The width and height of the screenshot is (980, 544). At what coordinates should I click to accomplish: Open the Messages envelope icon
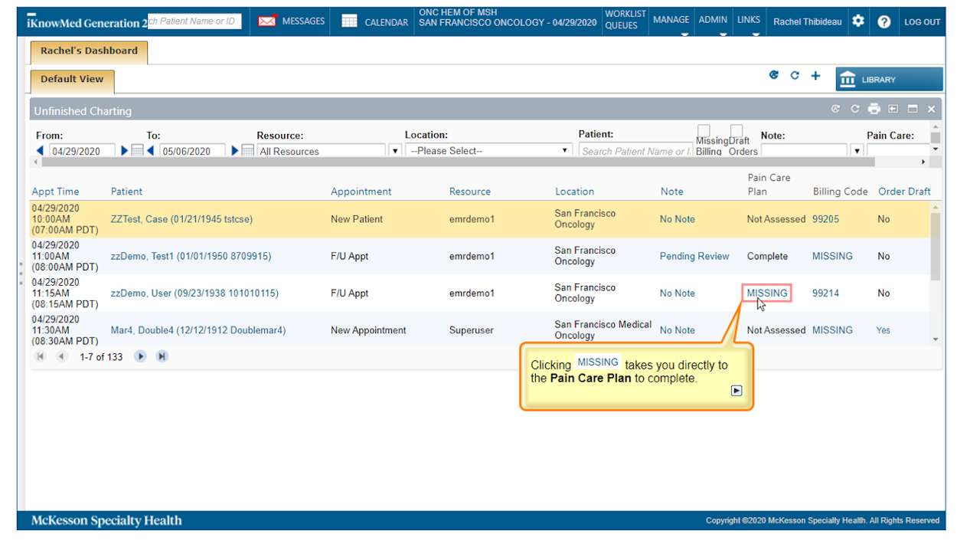[x=267, y=21]
